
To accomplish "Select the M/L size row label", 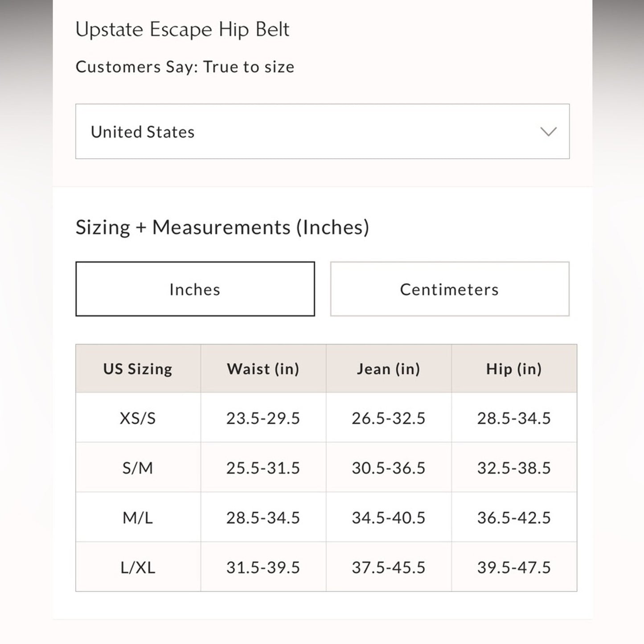I will (x=138, y=517).
